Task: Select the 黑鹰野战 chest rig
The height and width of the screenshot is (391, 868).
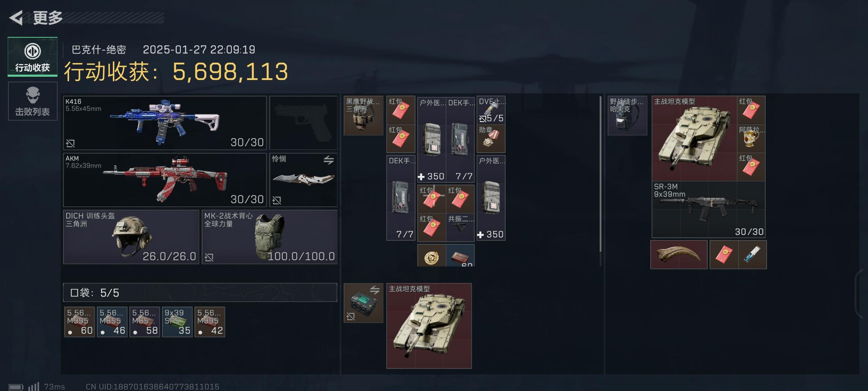Action: [x=363, y=115]
